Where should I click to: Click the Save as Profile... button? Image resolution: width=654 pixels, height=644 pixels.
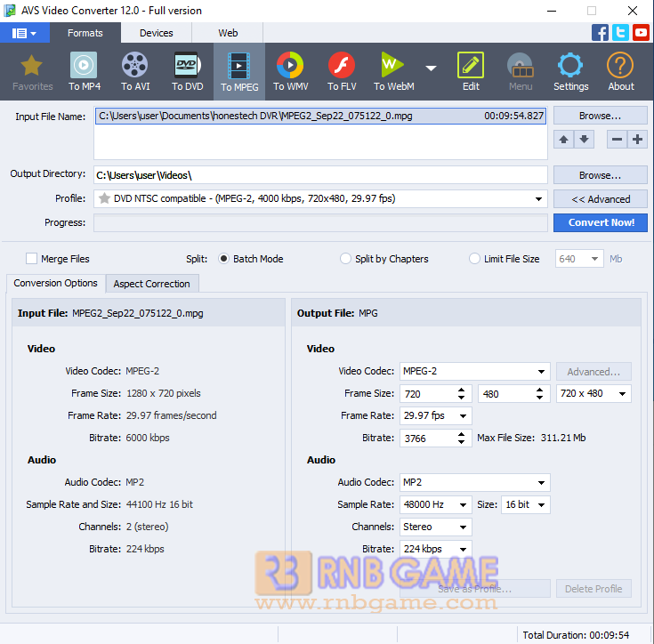[x=474, y=589]
